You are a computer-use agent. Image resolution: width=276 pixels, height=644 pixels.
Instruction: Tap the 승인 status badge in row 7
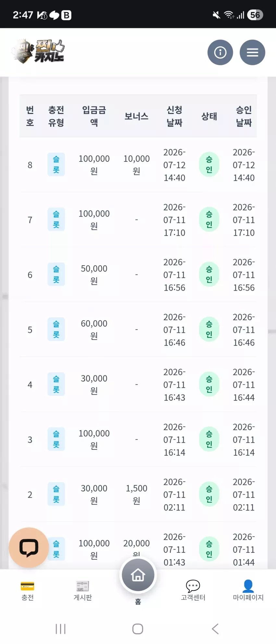(x=209, y=220)
